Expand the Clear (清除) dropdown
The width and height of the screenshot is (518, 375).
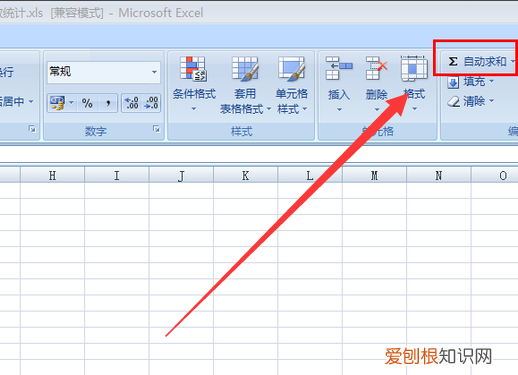click(492, 100)
